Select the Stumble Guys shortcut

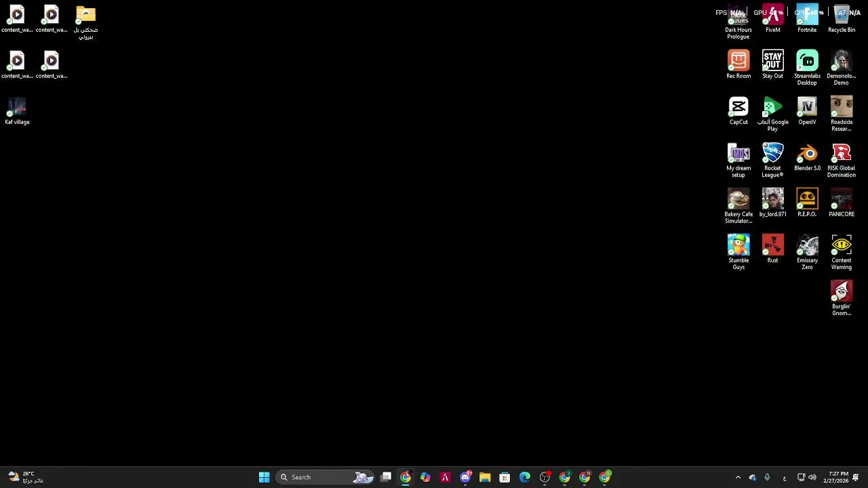[738, 252]
